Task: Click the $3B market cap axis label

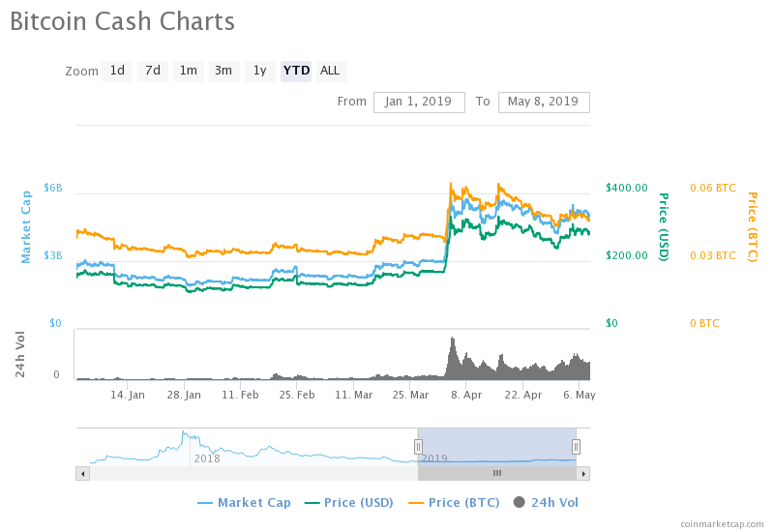Action: pyautogui.click(x=53, y=255)
